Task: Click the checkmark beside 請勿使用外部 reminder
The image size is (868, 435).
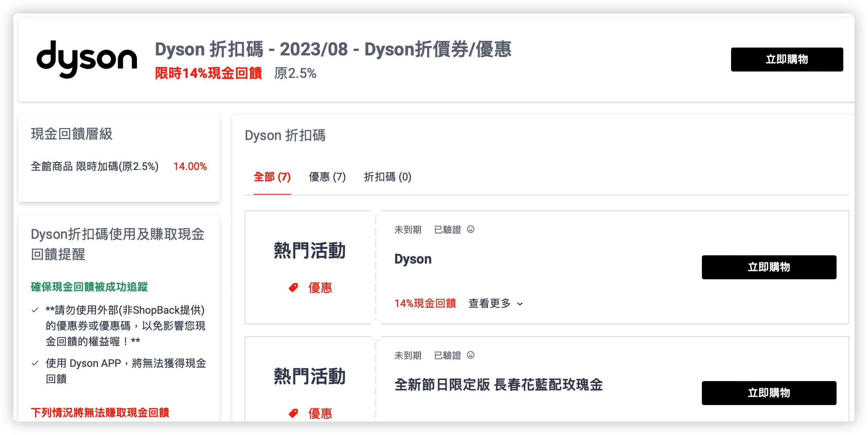Action: coord(35,310)
